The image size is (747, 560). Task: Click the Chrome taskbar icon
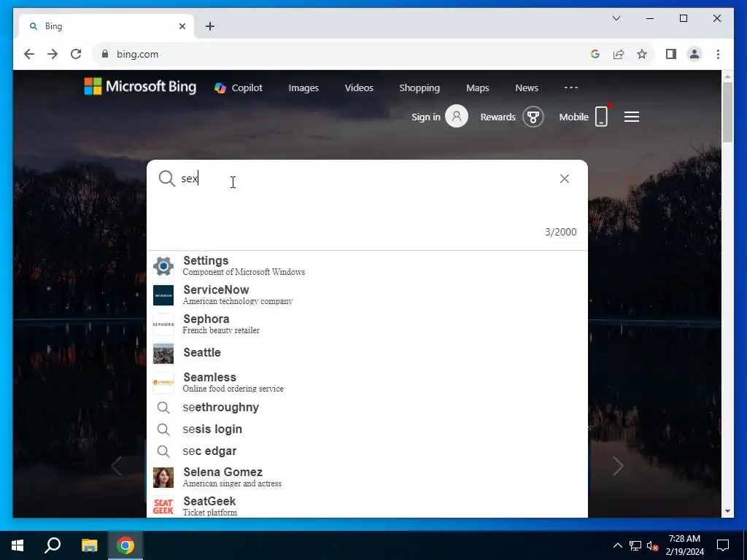point(125,545)
